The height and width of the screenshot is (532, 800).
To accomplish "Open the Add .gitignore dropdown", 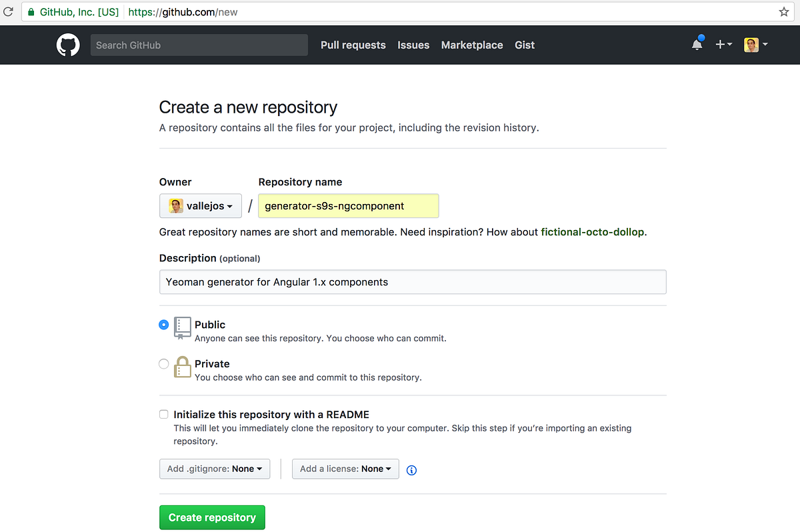I will 214,469.
